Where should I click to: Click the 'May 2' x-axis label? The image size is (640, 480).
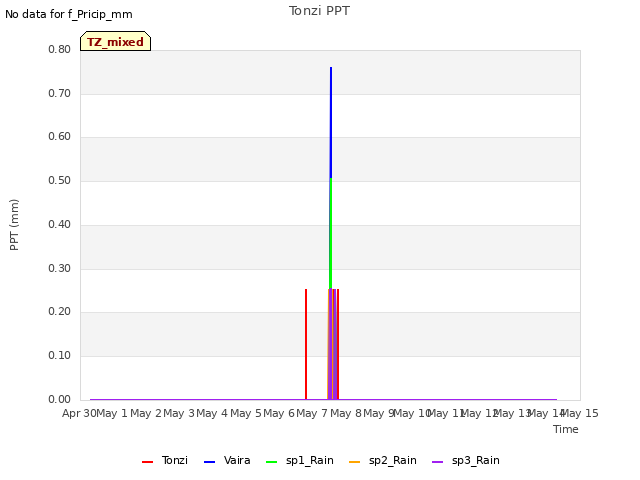[146, 413]
